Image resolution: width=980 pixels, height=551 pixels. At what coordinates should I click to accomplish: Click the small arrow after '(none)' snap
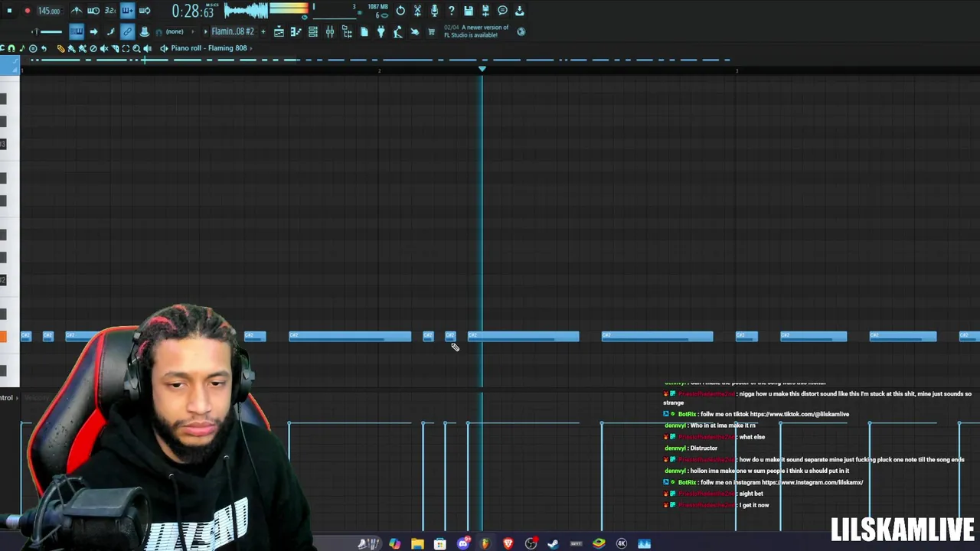click(193, 31)
